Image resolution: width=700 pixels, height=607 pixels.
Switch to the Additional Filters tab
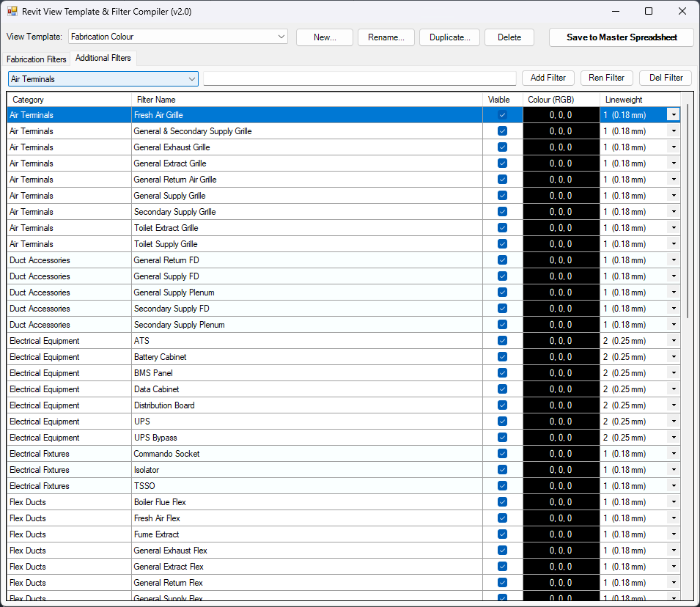tap(103, 58)
